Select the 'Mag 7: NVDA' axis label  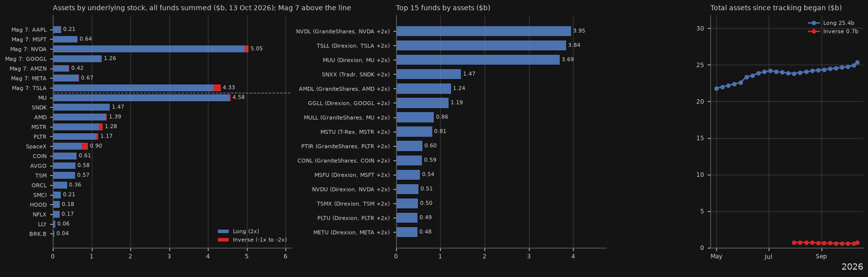click(28, 49)
